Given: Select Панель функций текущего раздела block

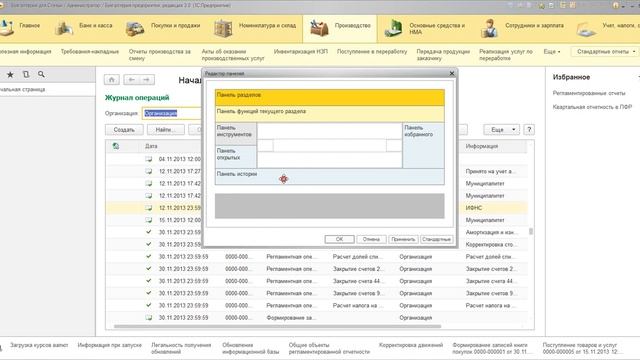Looking at the screenshot, I should click(x=330, y=114).
